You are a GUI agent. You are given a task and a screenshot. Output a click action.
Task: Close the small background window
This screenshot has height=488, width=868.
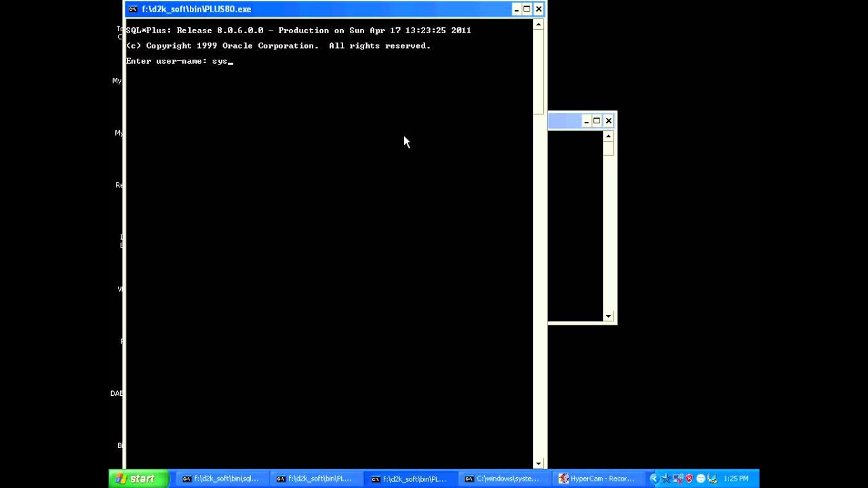click(608, 121)
